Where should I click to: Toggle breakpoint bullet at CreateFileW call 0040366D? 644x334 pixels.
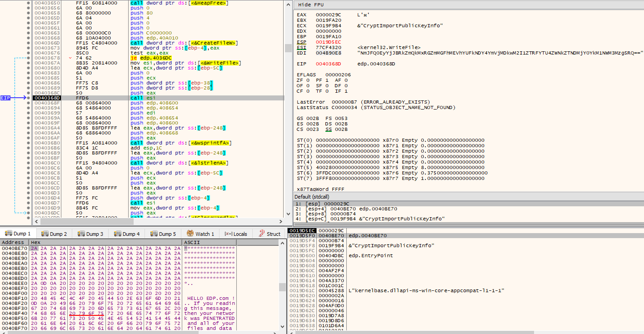(29, 43)
